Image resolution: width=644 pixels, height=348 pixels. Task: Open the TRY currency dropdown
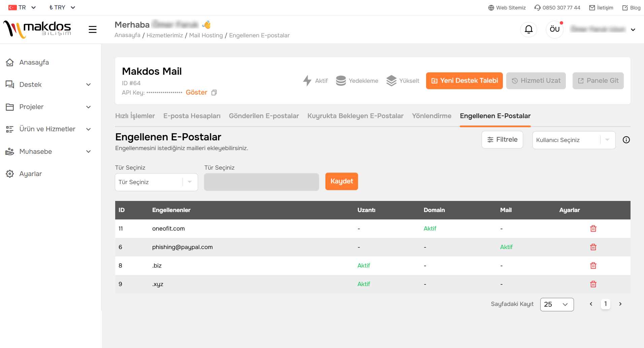tap(62, 7)
